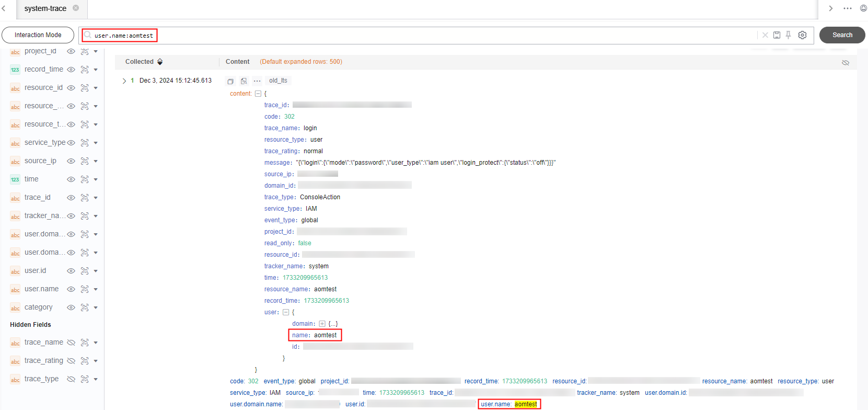Go back with left arrow at top

point(4,8)
